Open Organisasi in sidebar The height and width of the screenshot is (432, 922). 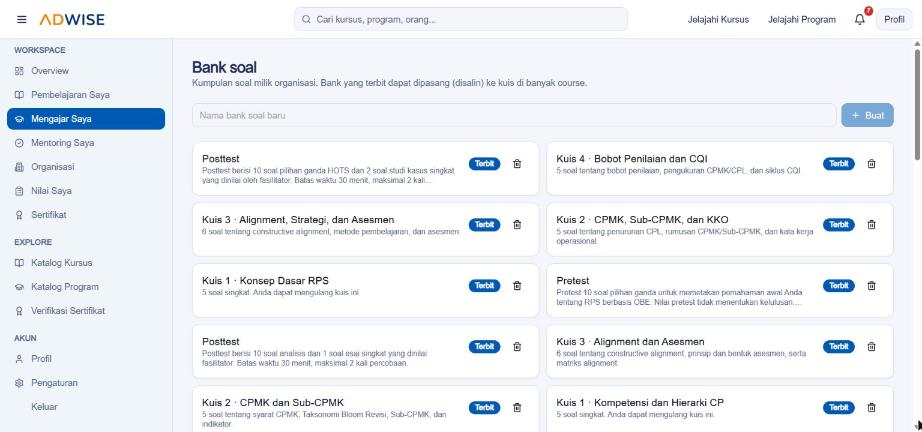click(86, 167)
